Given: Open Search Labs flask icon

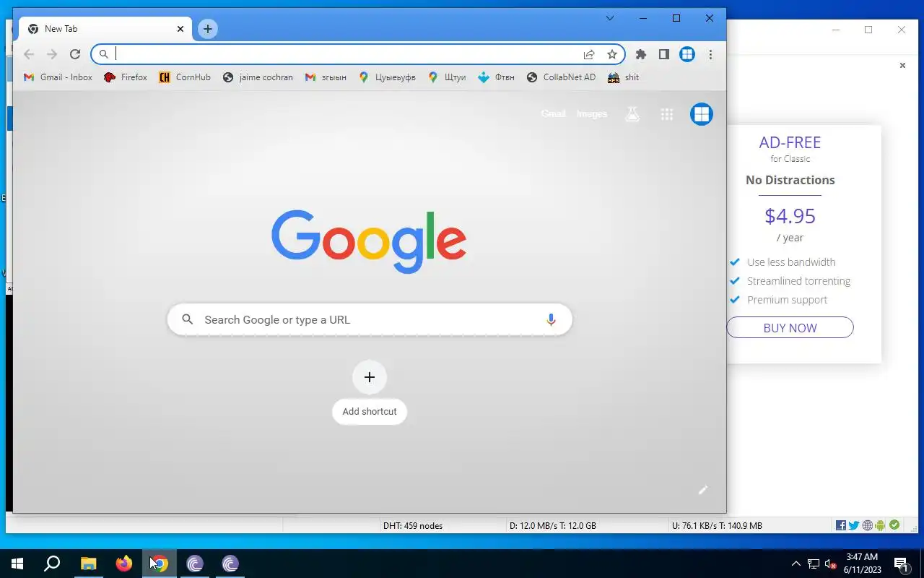Looking at the screenshot, I should [632, 114].
